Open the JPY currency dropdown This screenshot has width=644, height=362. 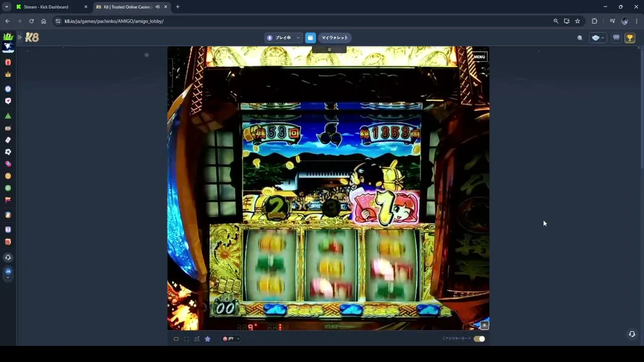(x=231, y=339)
